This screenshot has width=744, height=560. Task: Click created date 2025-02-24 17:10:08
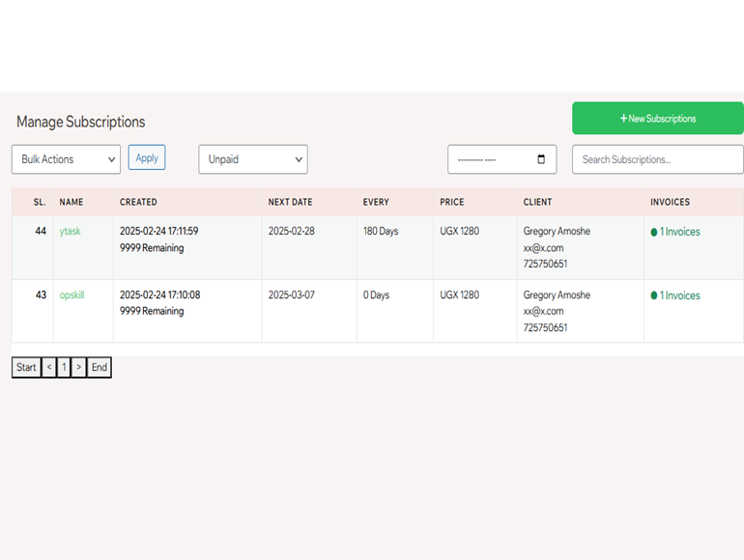[159, 294]
